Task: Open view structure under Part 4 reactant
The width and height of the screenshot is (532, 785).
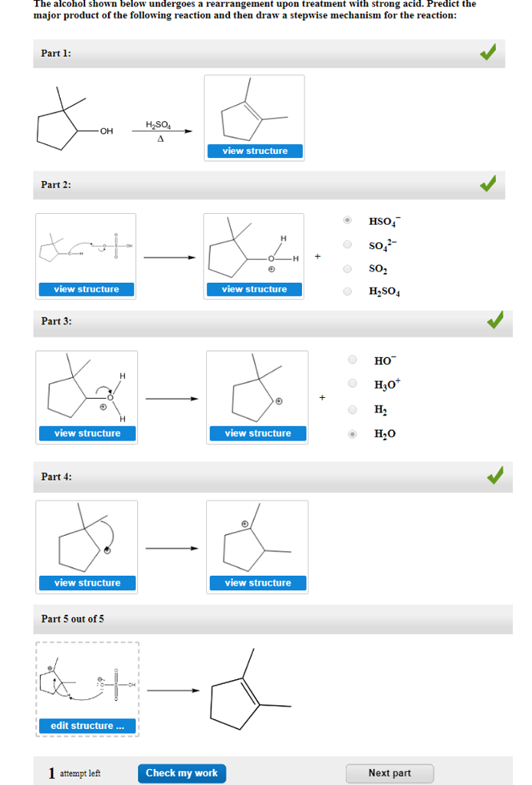Action: [87, 583]
